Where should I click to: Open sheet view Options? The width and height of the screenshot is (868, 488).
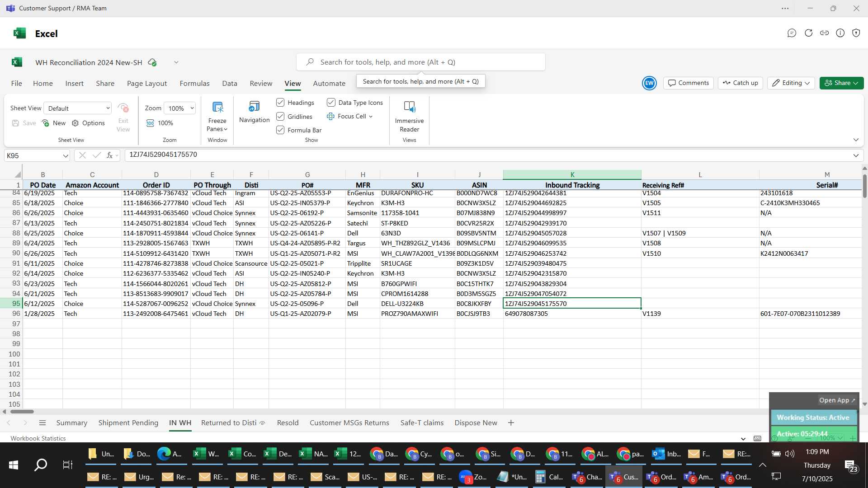click(x=88, y=123)
